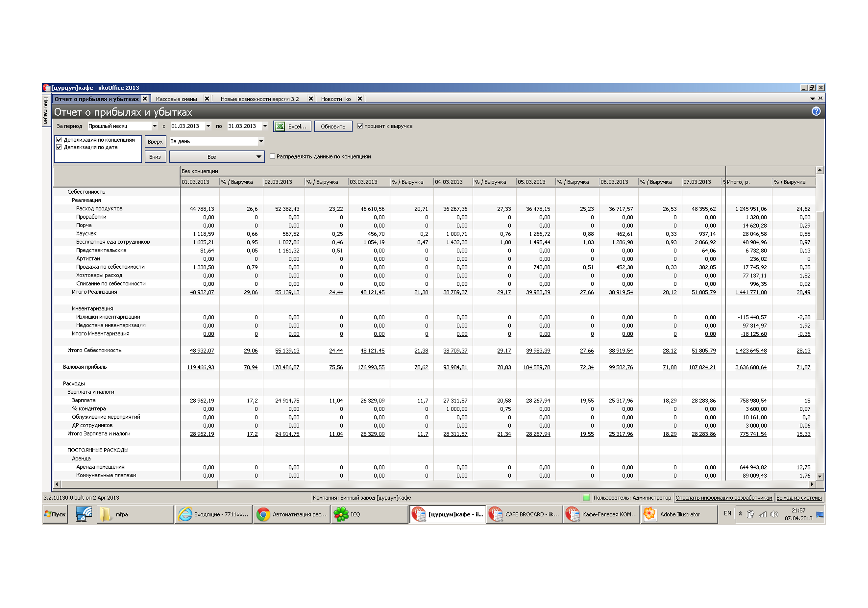868x608 pixels.
Task: Open the Adobe Illustrator taskbar item
Action: tap(679, 515)
